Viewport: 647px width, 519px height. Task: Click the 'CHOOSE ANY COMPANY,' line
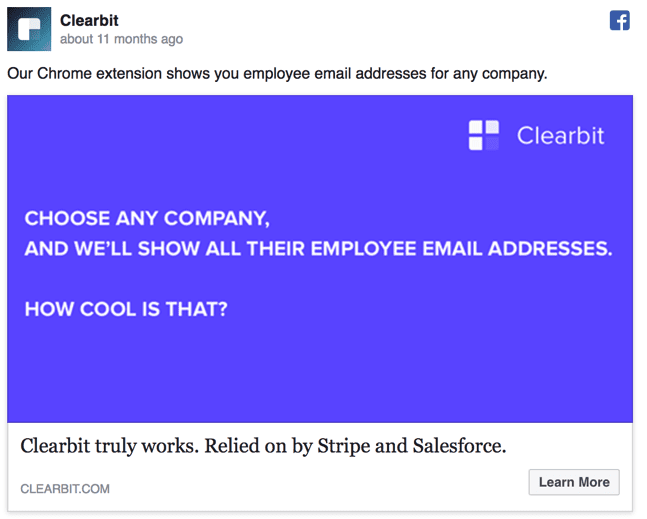point(147,218)
